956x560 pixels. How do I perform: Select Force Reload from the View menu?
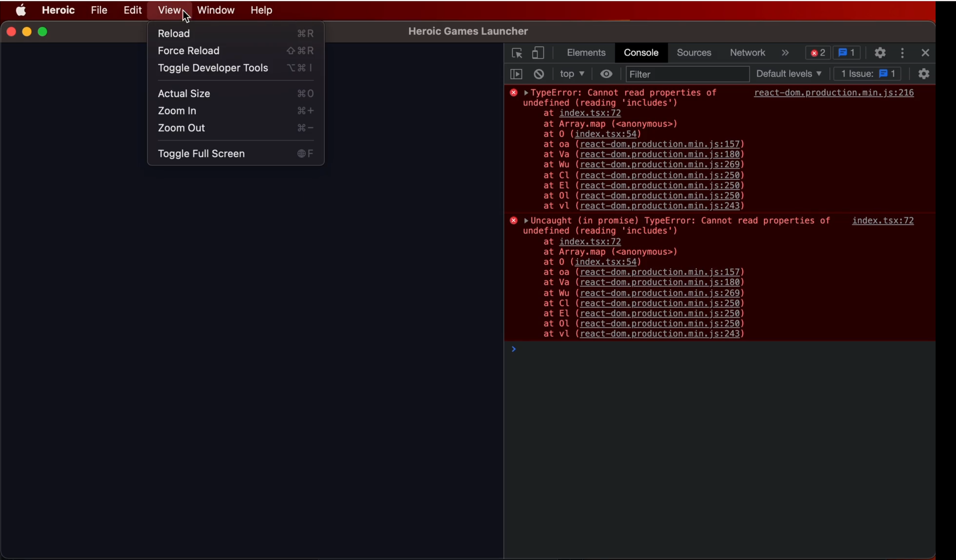point(189,50)
